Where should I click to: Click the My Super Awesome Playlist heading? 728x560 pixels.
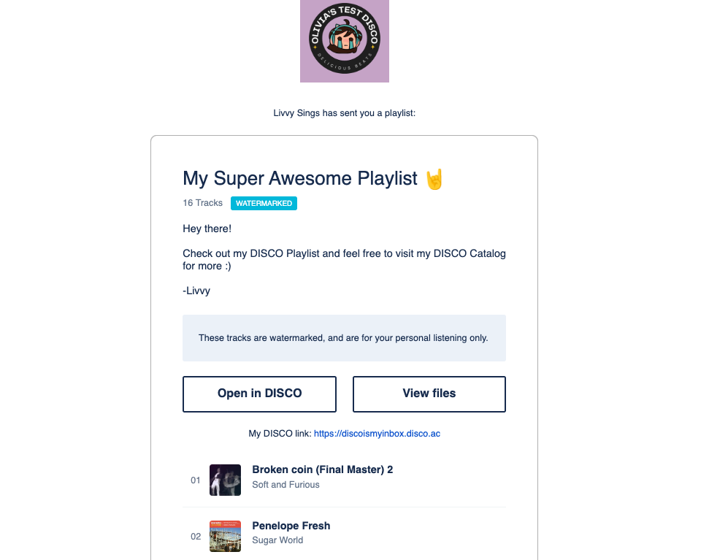tap(300, 178)
